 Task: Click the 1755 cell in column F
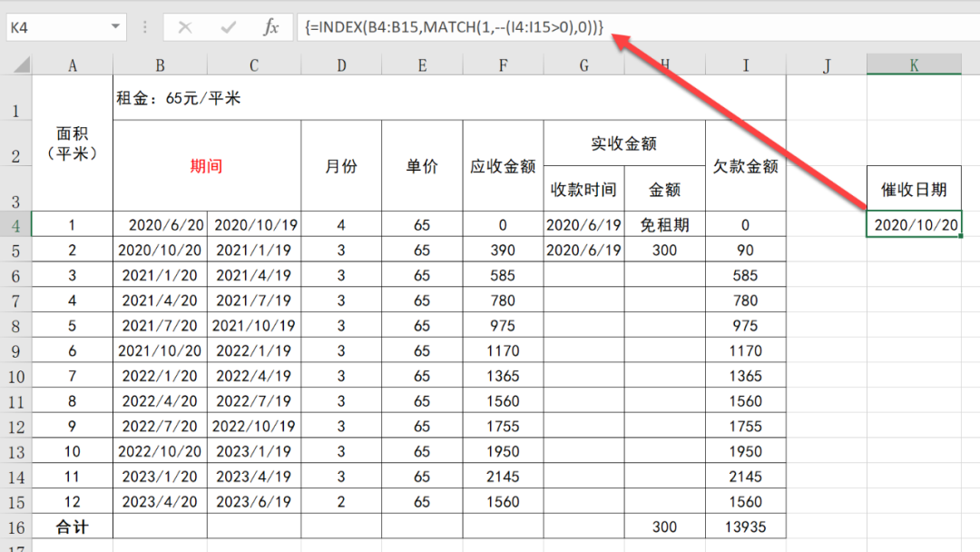tap(503, 427)
